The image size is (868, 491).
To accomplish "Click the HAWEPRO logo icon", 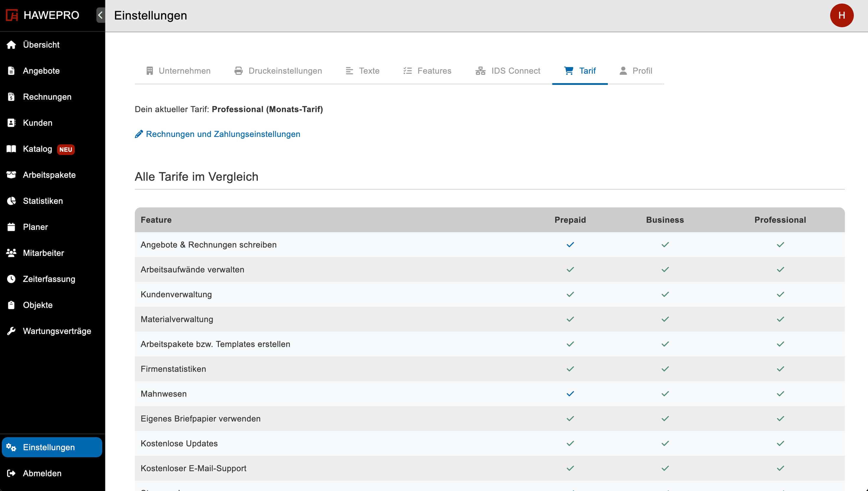I will [x=12, y=15].
